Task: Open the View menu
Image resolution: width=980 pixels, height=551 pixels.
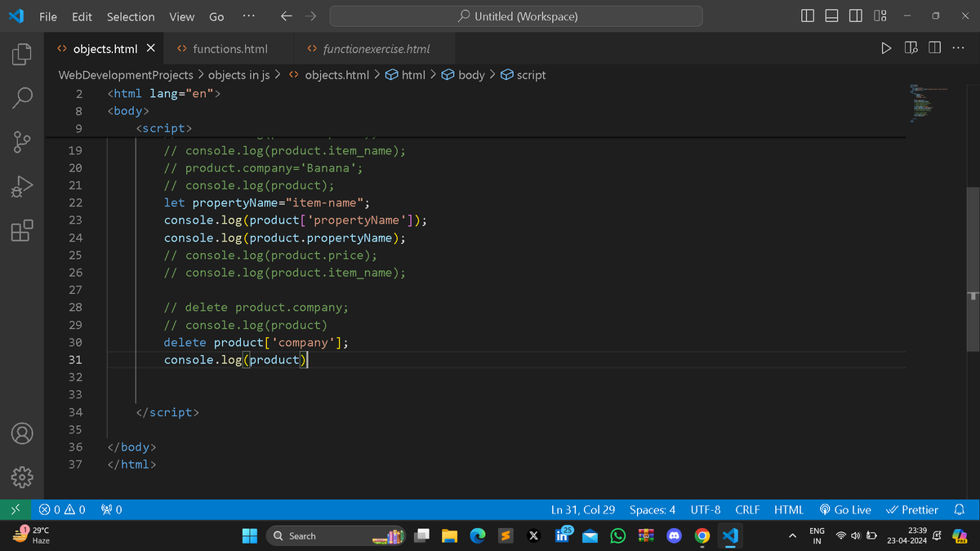Action: (181, 16)
